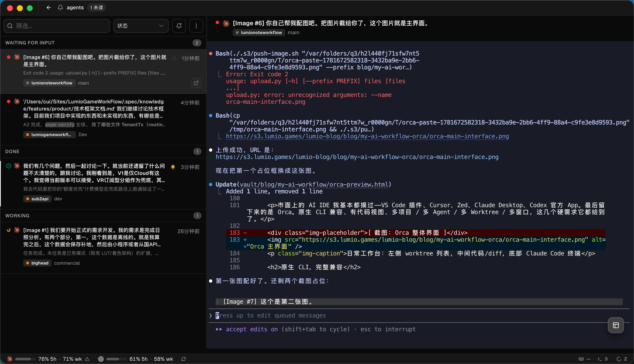Click the 筛选 filter search field

coord(57,26)
